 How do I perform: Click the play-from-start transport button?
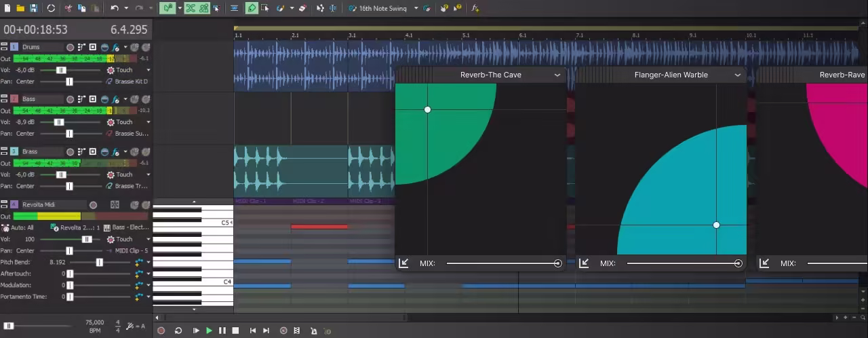point(196,331)
